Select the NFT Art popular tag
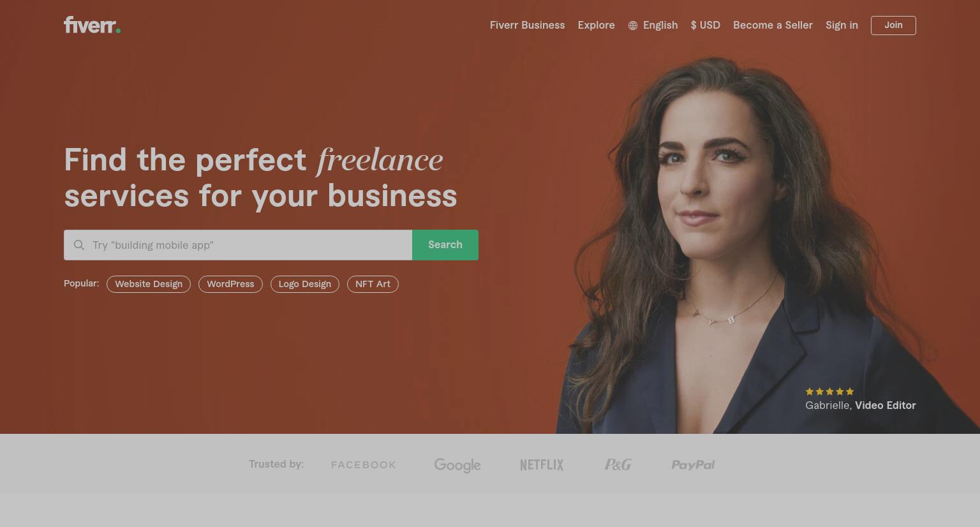980x527 pixels. 373,285
